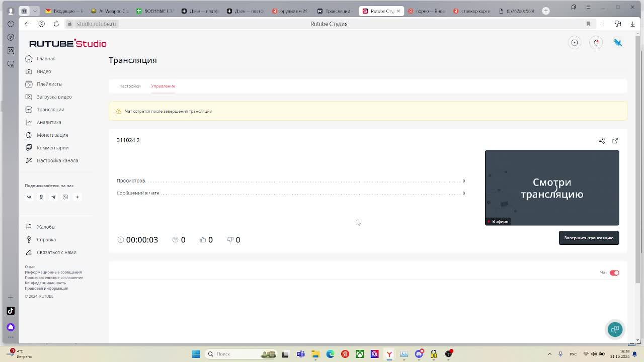Open Загрузка видео page
Viewport: 644px width, 362px height.
(49, 97)
